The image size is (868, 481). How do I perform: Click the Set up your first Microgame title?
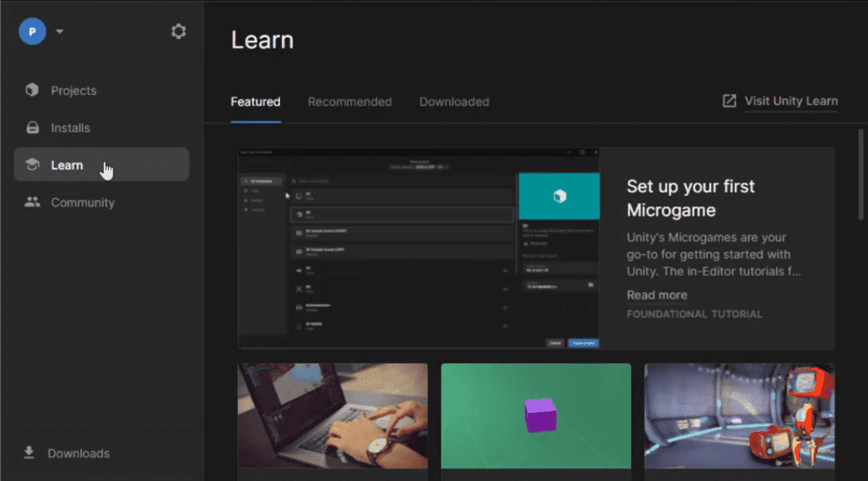pos(690,198)
